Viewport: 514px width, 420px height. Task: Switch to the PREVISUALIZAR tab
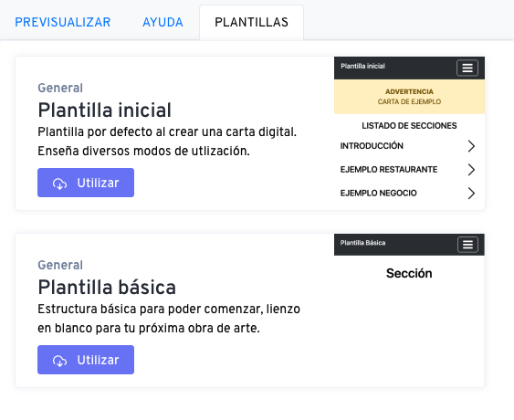tap(63, 22)
